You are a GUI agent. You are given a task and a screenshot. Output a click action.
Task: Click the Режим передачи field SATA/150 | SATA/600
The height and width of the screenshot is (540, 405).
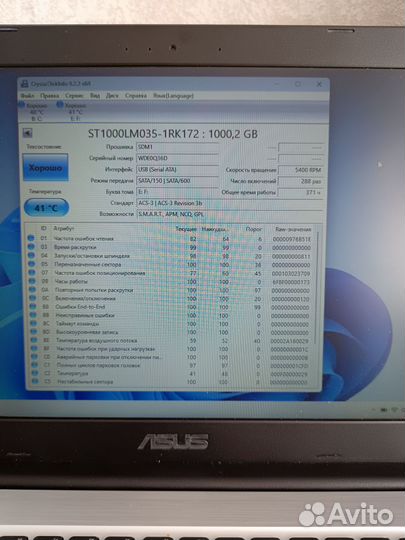click(177, 180)
